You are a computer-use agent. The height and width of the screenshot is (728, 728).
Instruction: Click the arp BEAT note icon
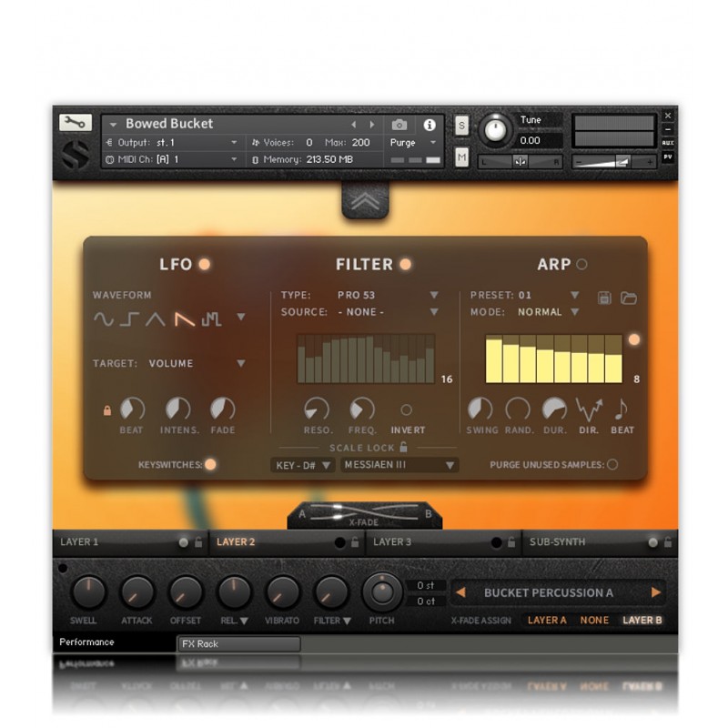coord(622,410)
